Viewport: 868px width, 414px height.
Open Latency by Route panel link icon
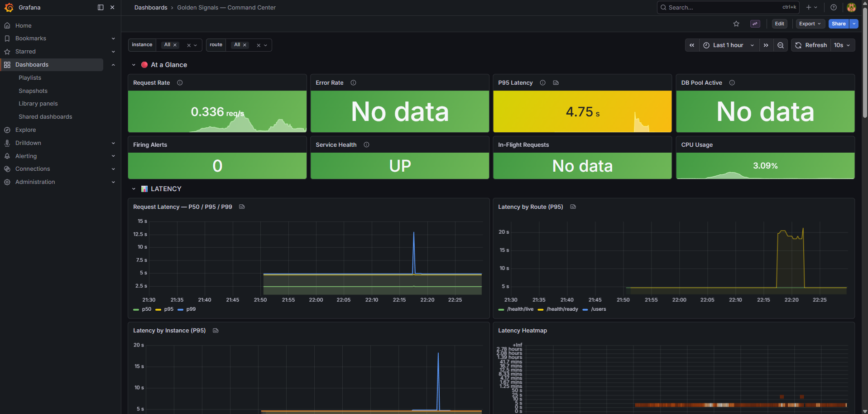point(573,207)
